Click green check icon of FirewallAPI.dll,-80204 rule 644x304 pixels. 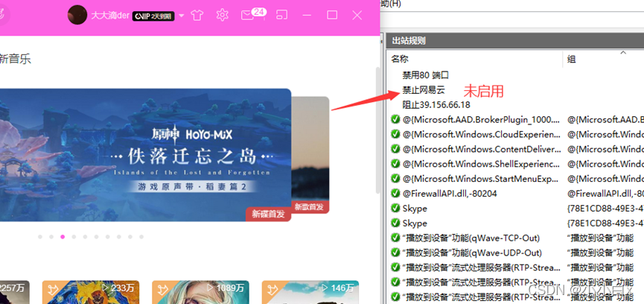pos(395,193)
